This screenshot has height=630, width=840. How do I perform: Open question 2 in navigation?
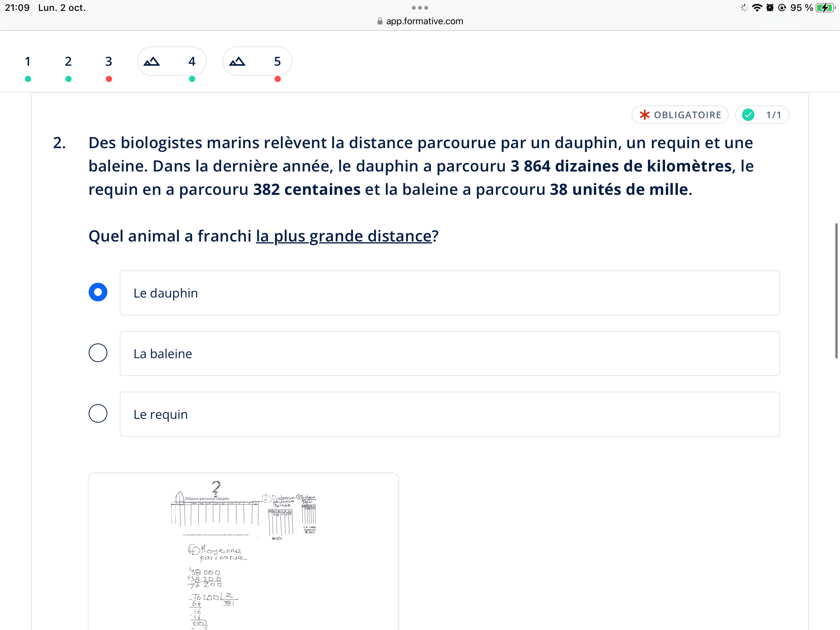pyautogui.click(x=68, y=61)
